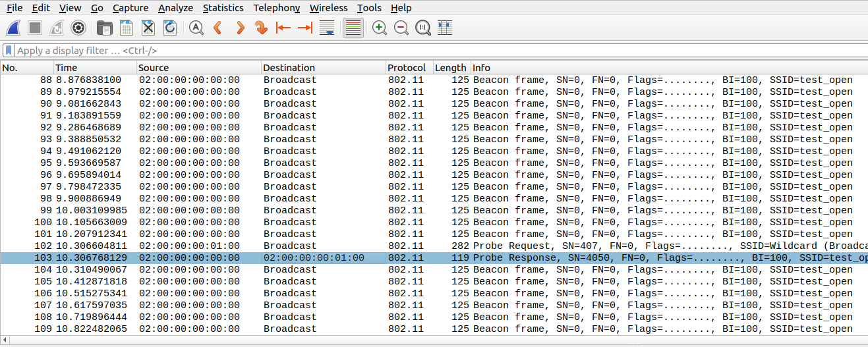Image resolution: width=868 pixels, height=347 pixels.
Task: Open the Wireless menu
Action: tap(328, 8)
